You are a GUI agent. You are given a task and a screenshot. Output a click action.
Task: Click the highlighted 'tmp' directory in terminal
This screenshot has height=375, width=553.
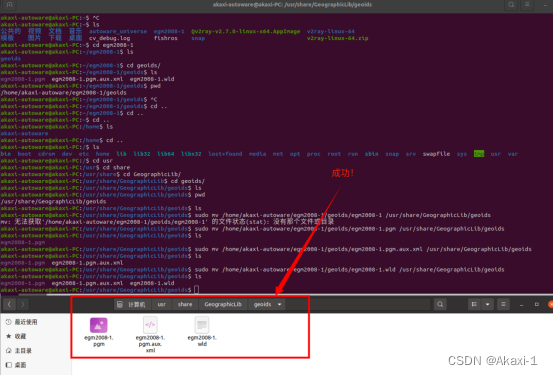(479, 154)
